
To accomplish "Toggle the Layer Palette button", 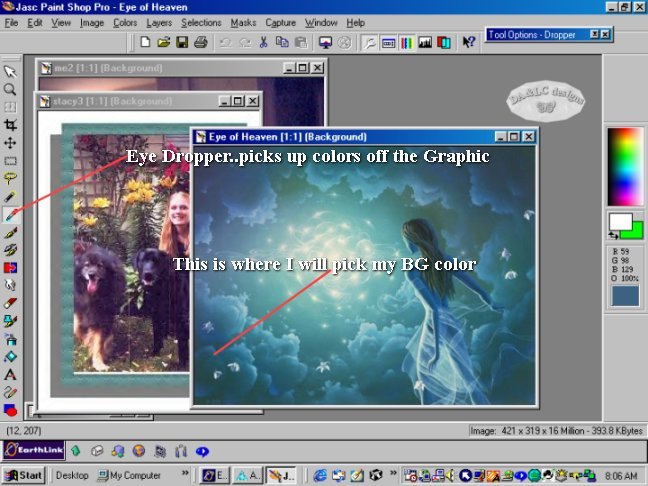I will coord(444,42).
